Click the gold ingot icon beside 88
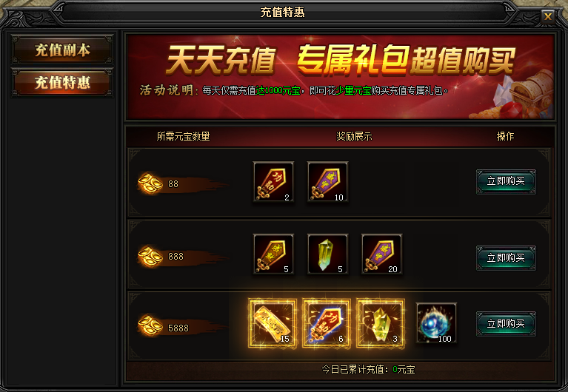Viewport: 568px width, 392px height. [x=150, y=183]
